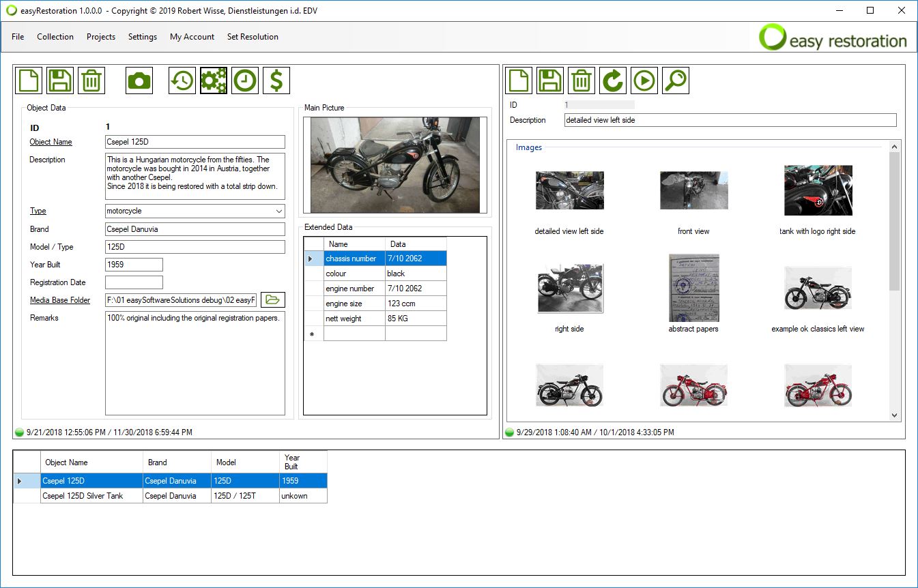This screenshot has height=588, width=918.
Task: Open the camera picture tool
Action: (x=139, y=80)
